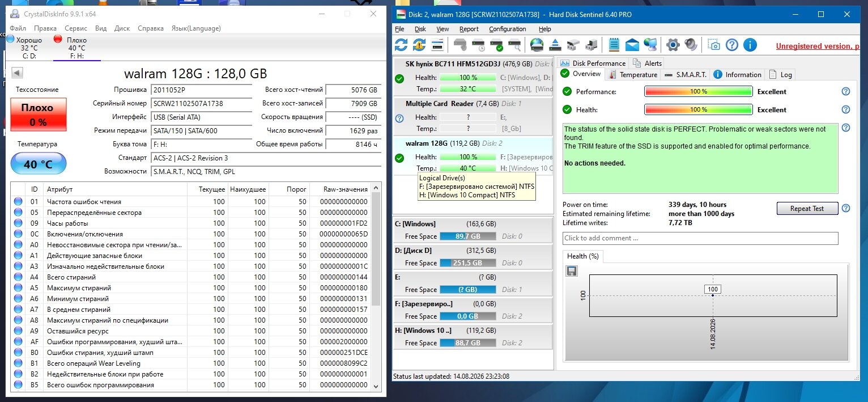The width and height of the screenshot is (868, 402).
Task: Click the left arrow button in CrystalDiskInfo
Action: coord(17,73)
